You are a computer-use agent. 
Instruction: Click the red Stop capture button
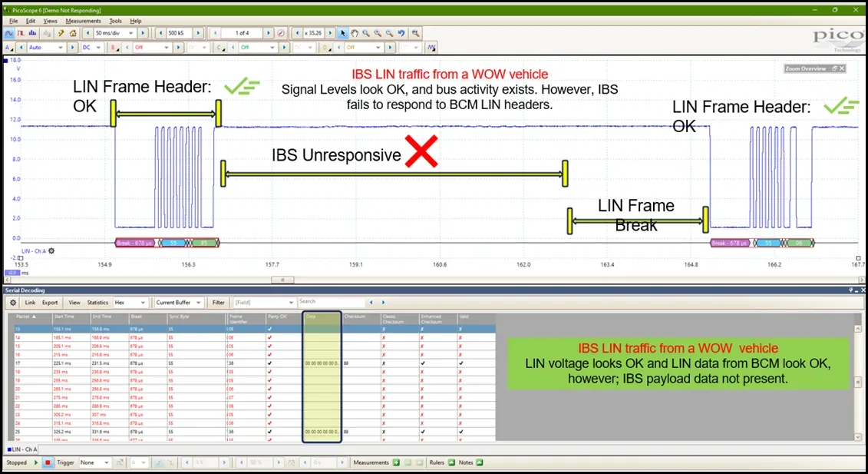[48, 462]
